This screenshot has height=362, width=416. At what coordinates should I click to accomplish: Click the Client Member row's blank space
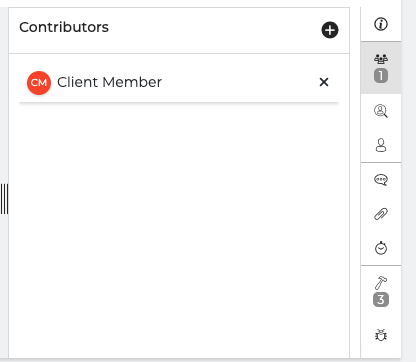coord(240,82)
